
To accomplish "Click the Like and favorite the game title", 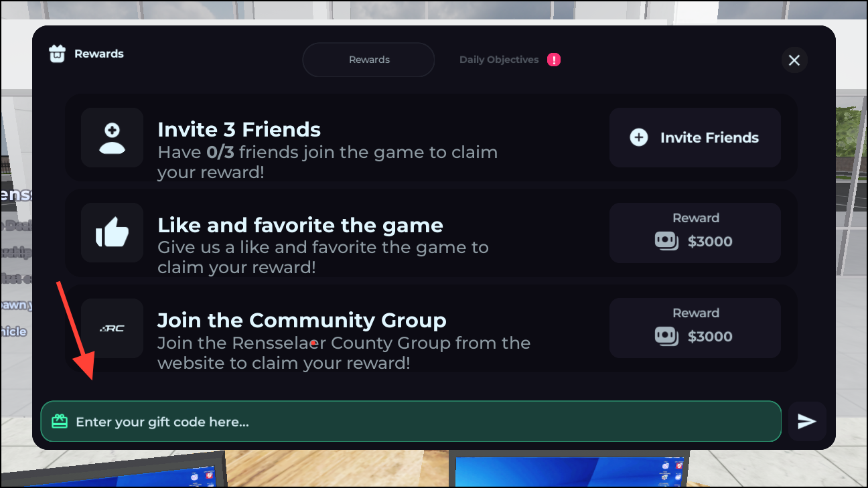I will [300, 225].
